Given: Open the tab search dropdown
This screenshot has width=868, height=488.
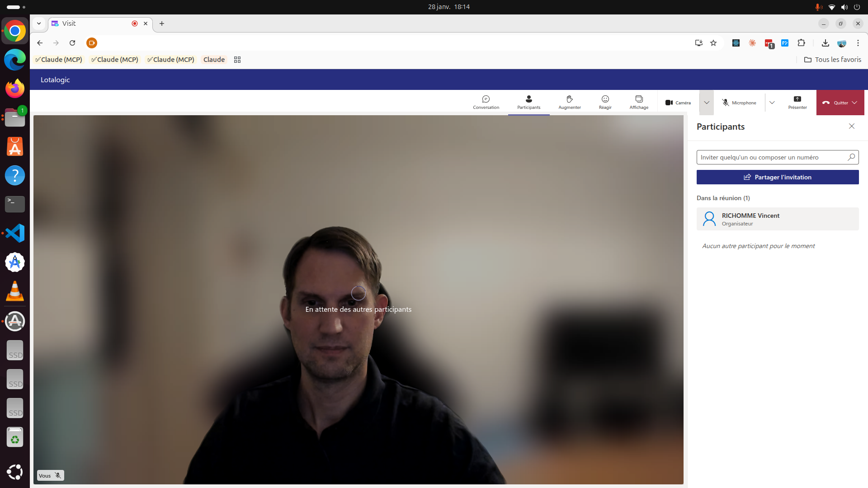Looking at the screenshot, I should pos(39,23).
